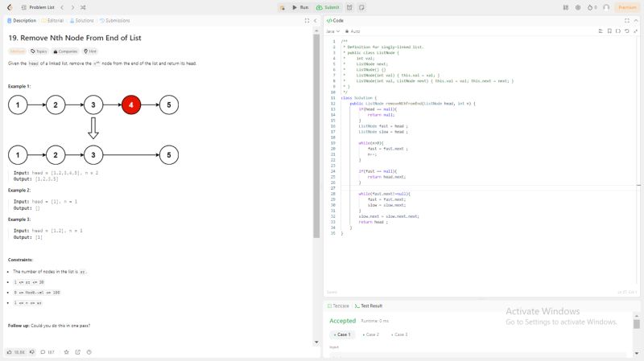Click the debugger icon beside Run
This screenshot has height=361, width=644.
[283, 7]
